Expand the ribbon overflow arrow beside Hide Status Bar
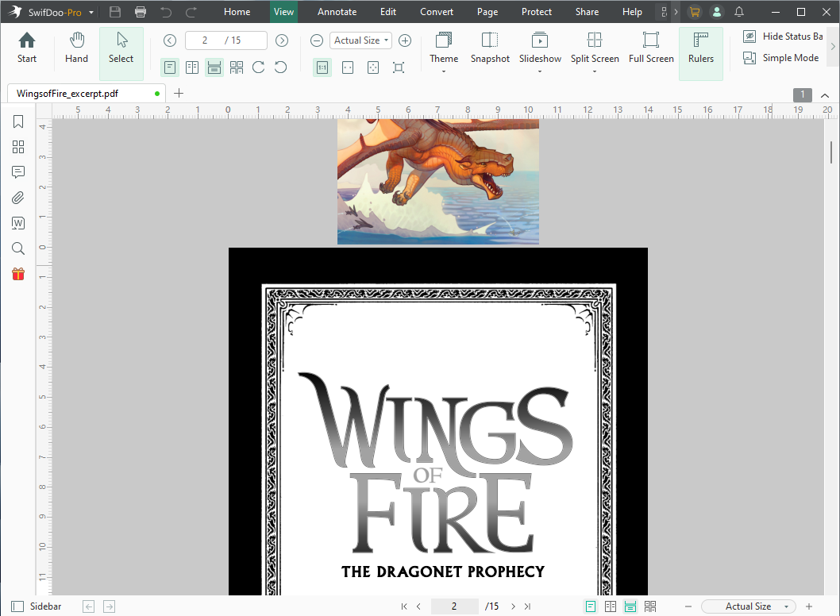The height and width of the screenshot is (616, 840). 833,47
